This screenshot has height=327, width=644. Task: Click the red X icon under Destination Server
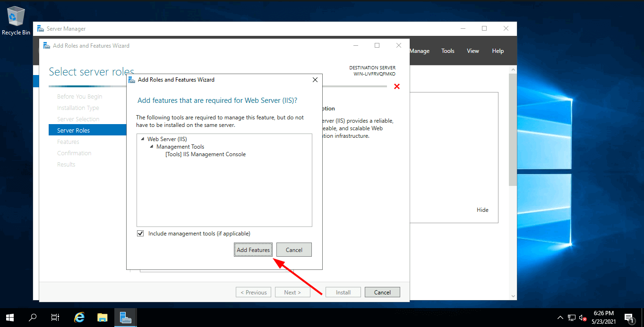coord(397,86)
